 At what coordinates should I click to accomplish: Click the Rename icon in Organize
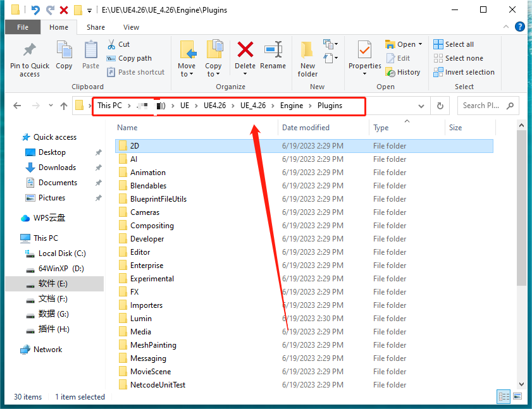click(x=273, y=49)
